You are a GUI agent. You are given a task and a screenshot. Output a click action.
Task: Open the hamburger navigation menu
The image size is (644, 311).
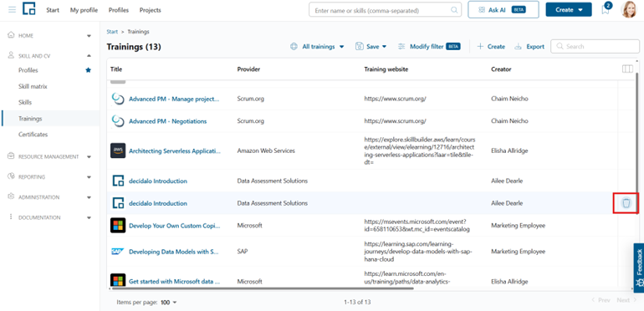pyautogui.click(x=13, y=10)
